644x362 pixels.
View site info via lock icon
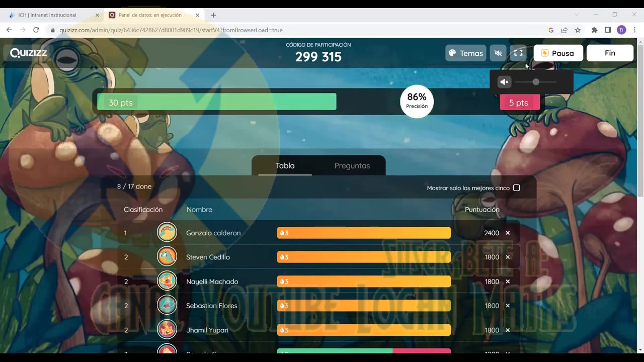(52, 30)
